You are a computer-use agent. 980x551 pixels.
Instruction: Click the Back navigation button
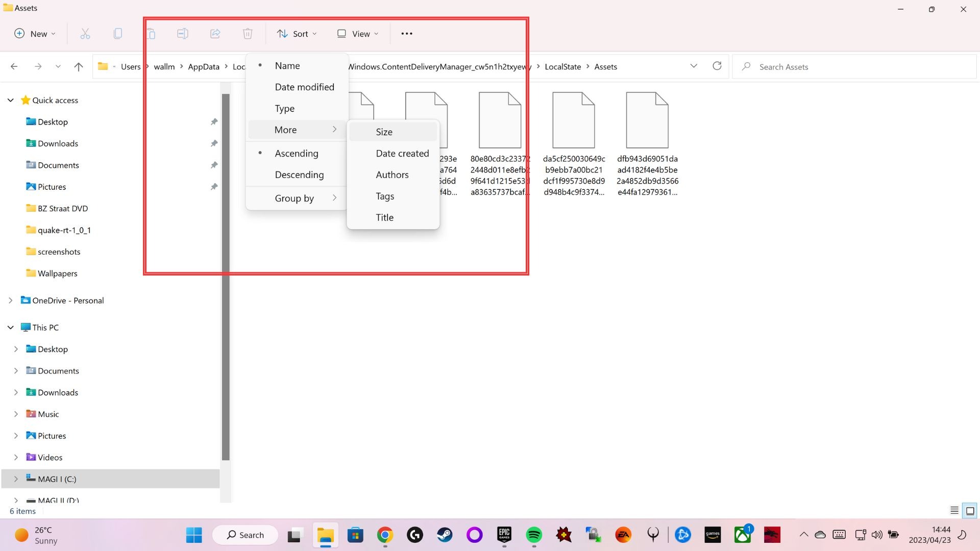(14, 66)
